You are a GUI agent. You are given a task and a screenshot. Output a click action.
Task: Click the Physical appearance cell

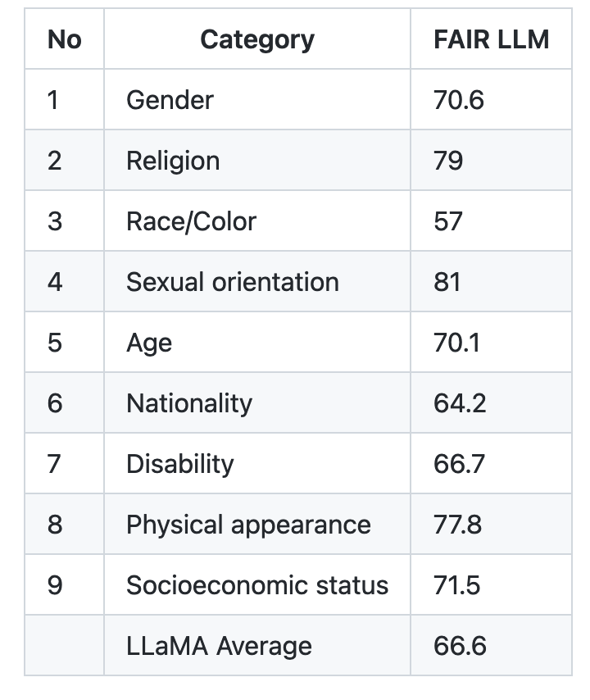pyautogui.click(x=248, y=525)
